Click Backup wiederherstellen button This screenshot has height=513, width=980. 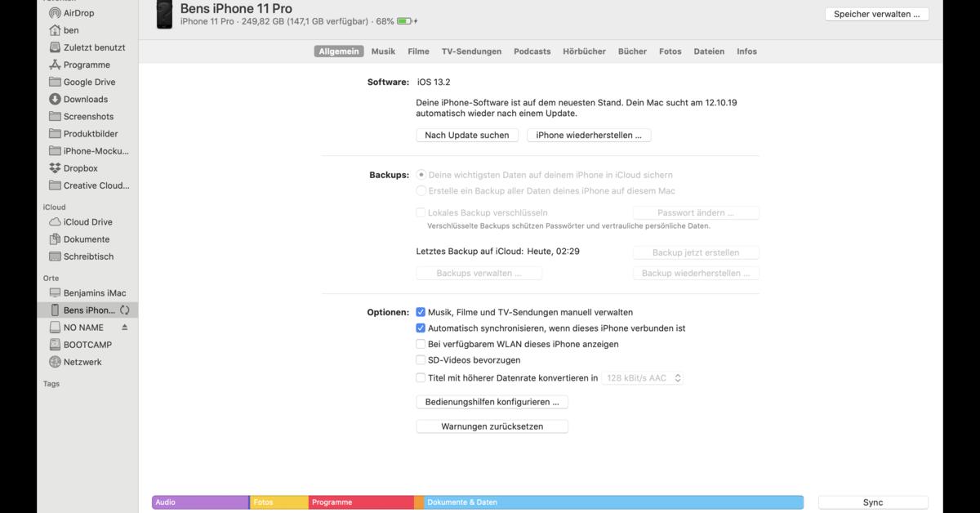[x=696, y=274]
